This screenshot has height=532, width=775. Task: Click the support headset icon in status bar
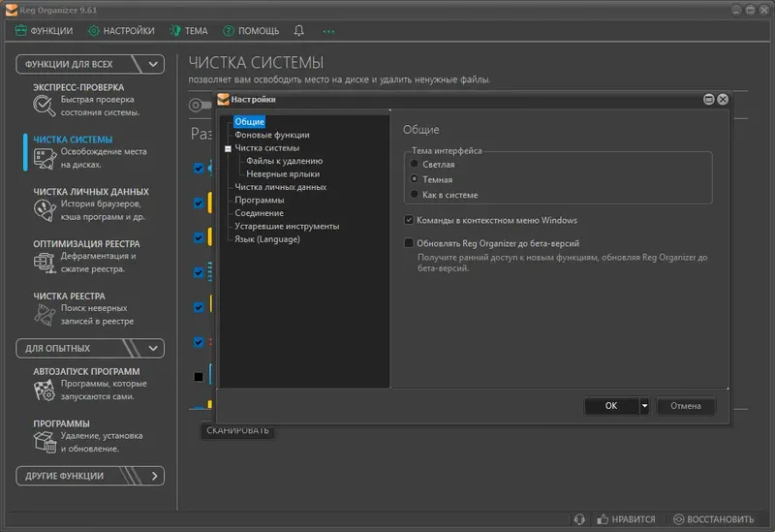[579, 519]
